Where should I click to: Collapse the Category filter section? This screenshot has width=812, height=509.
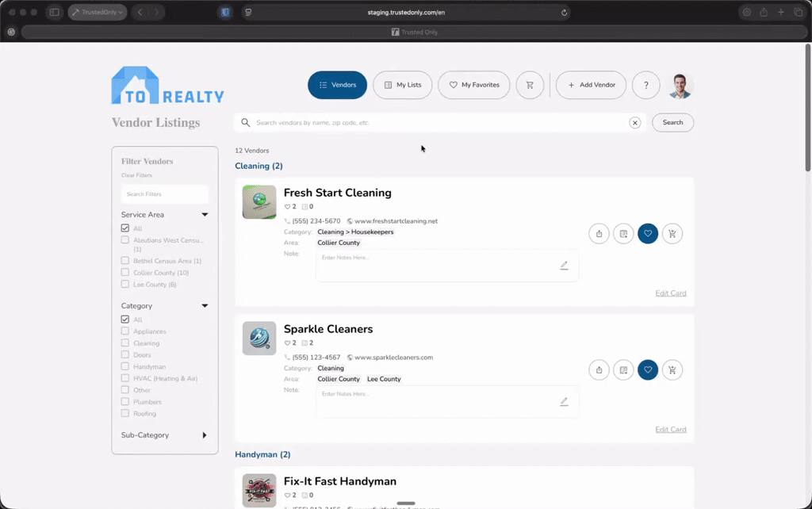point(205,305)
